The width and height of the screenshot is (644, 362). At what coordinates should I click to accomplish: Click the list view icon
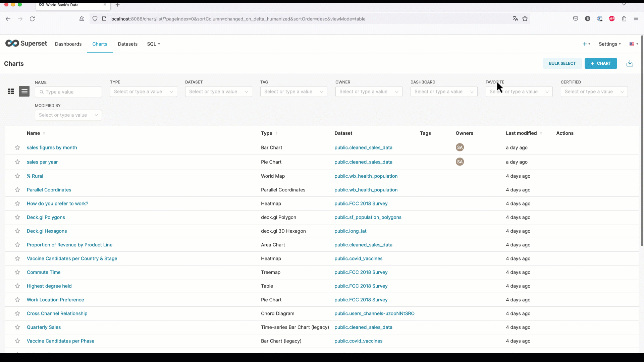[24, 92]
